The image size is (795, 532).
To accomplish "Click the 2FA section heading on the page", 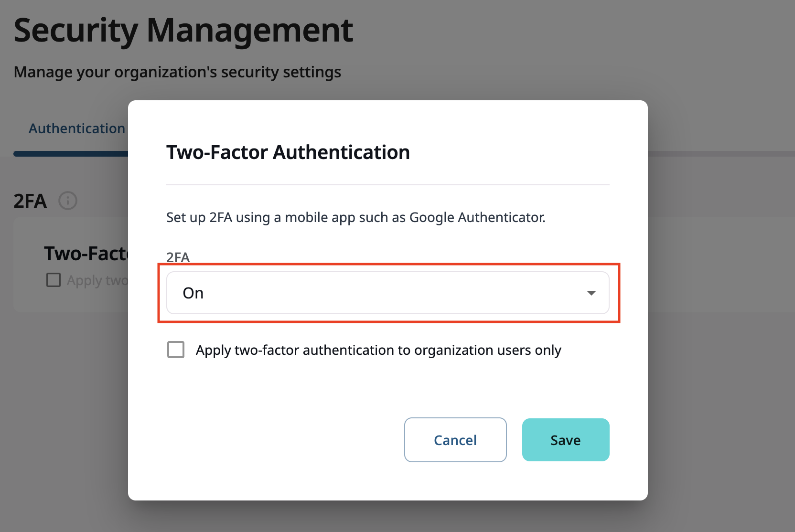I will 30,201.
